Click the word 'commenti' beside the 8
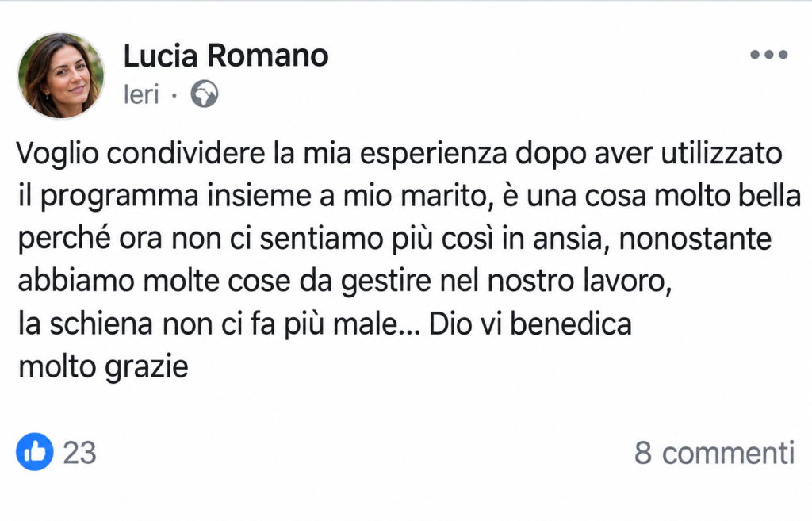The image size is (812, 521). [728, 453]
